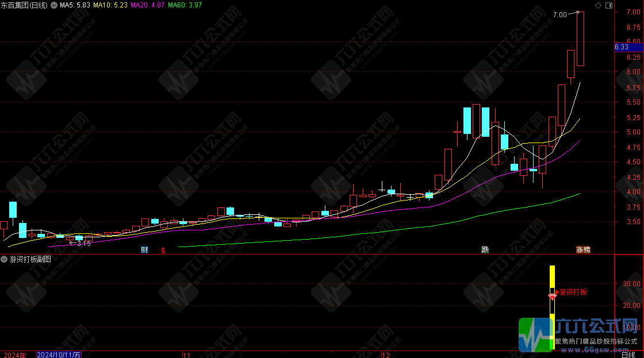Click the diamond icon at top right
The image size is (644, 358).
[x=599, y=5]
